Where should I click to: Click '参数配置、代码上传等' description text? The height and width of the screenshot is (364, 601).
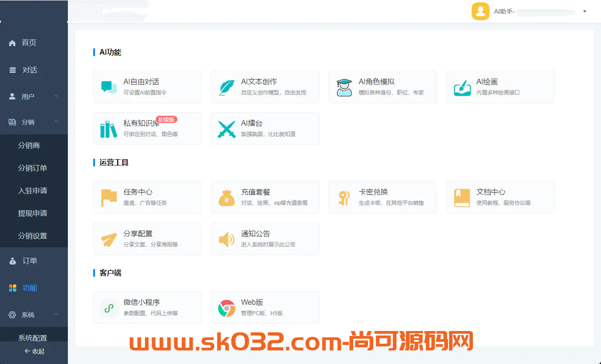(151, 313)
